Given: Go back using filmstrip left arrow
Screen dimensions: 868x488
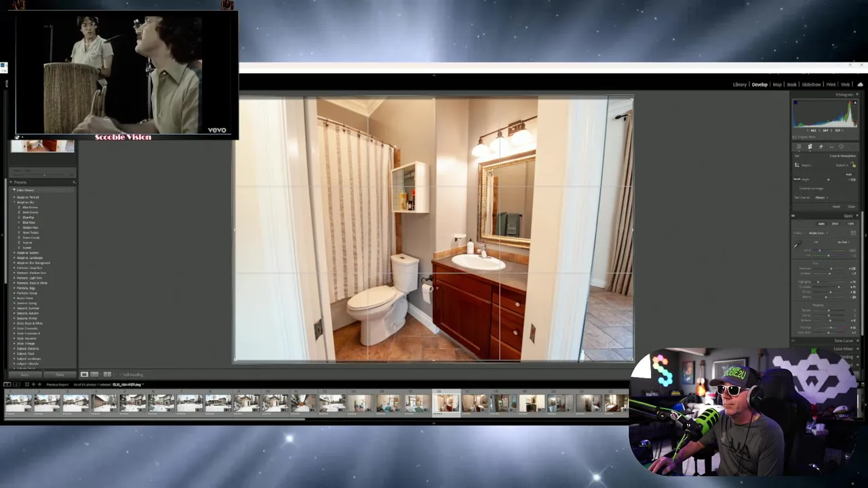Looking at the screenshot, I should 33,384.
